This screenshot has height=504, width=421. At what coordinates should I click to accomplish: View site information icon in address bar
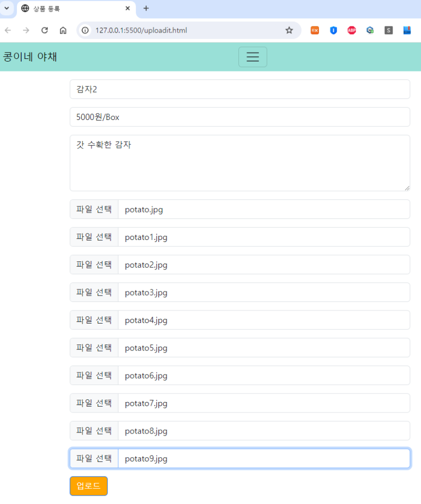point(85,30)
